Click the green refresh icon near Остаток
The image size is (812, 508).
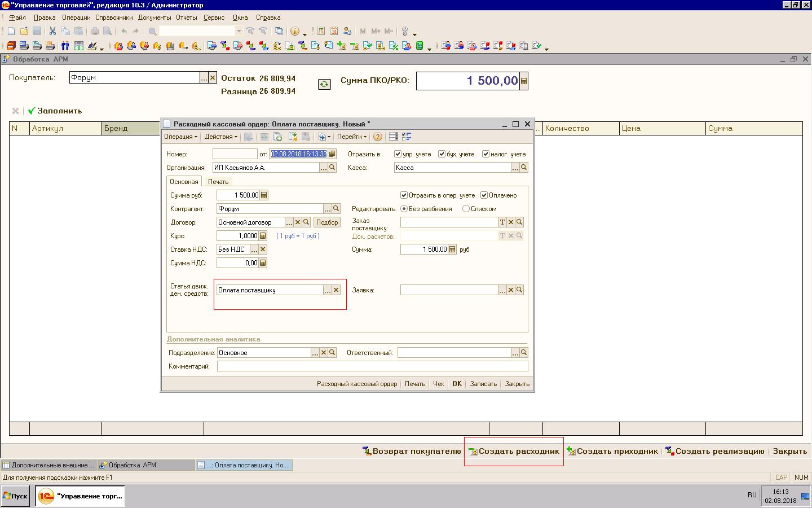point(324,84)
